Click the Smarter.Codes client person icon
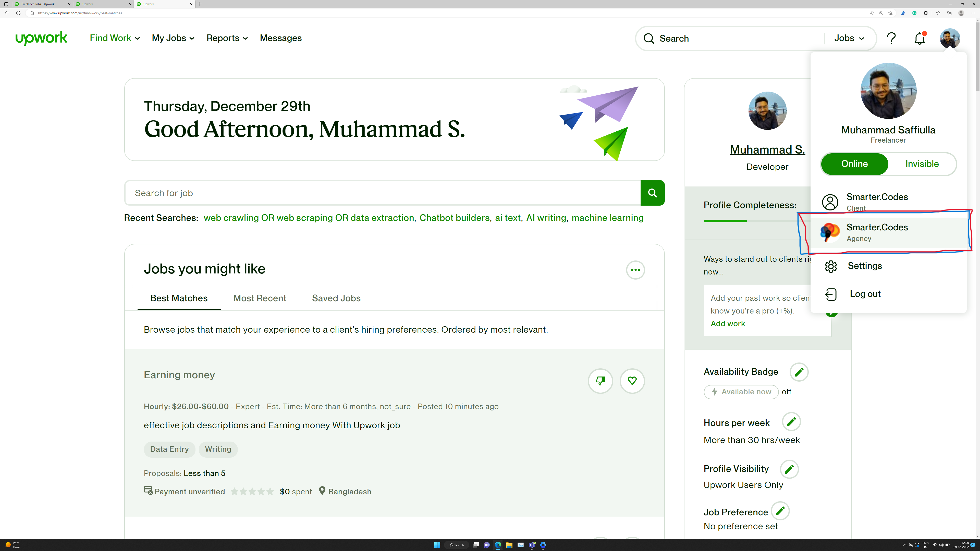 pyautogui.click(x=830, y=202)
